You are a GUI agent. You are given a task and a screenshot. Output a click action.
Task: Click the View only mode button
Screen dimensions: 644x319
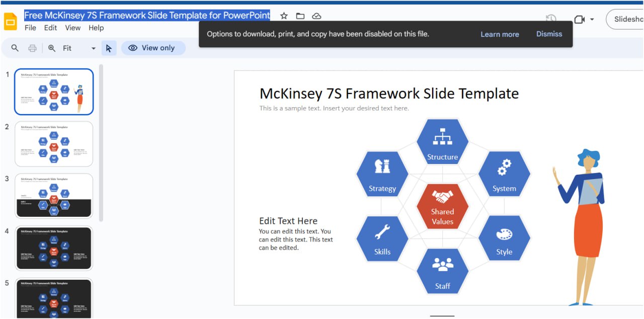tap(153, 48)
